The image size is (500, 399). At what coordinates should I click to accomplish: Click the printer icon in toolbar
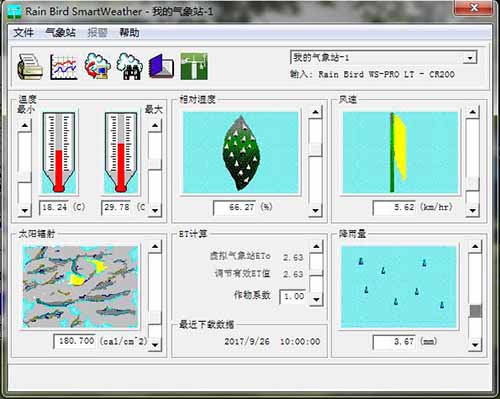30,66
